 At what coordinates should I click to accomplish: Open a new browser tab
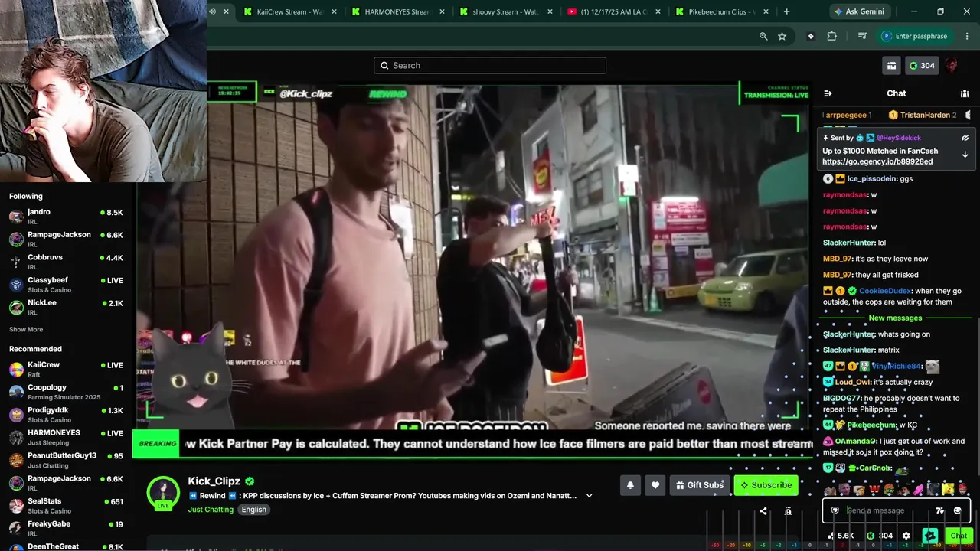786,11
